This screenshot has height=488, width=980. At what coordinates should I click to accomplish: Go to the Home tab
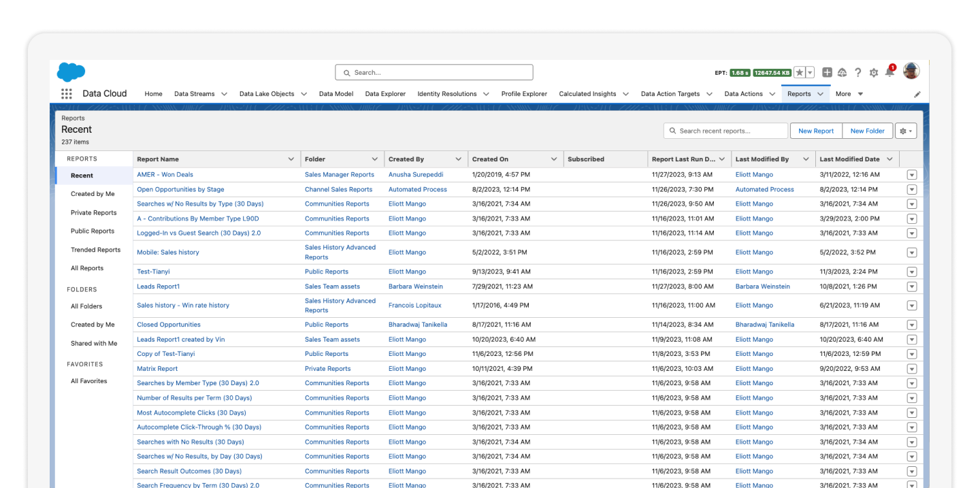tap(153, 94)
